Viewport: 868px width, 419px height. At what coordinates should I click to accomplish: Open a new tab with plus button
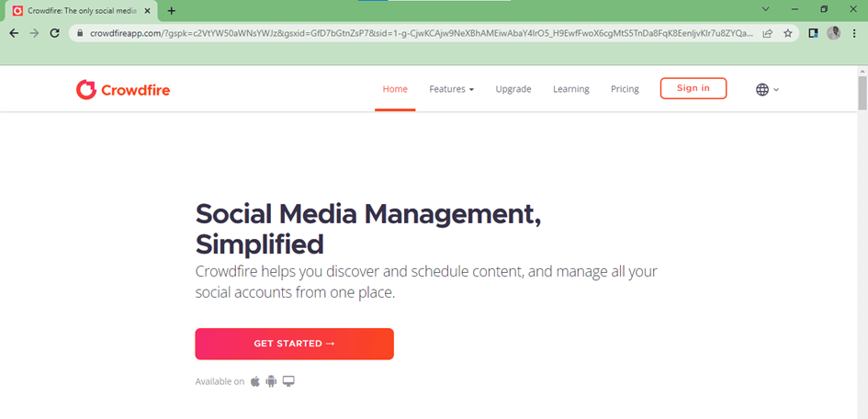pyautogui.click(x=172, y=10)
